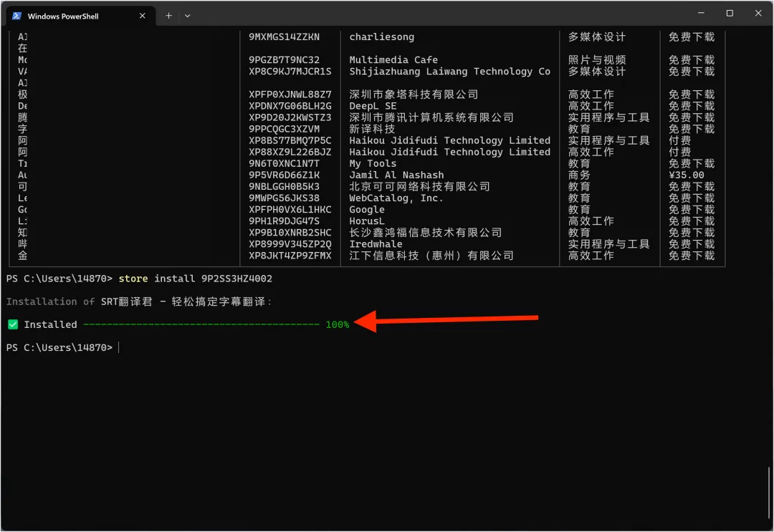Click the 'Installed' status text

point(50,324)
